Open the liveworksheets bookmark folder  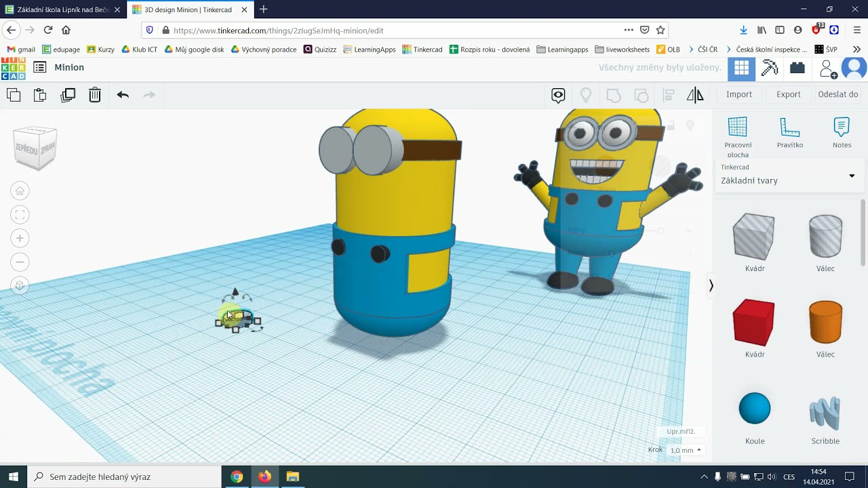pyautogui.click(x=622, y=49)
